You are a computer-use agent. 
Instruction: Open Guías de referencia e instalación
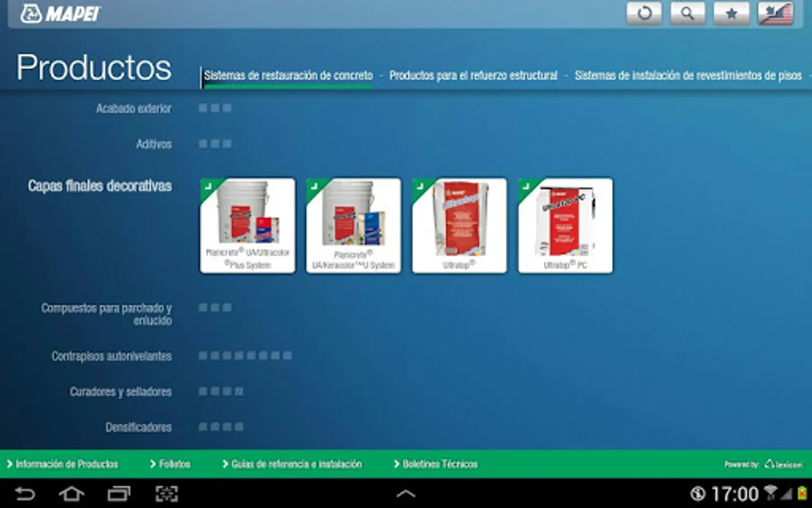pos(292,464)
